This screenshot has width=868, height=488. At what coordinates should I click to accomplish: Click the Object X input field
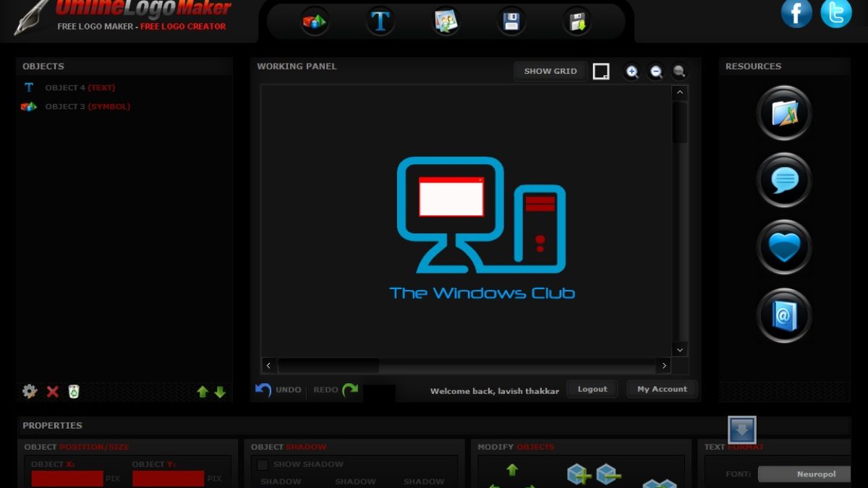[x=67, y=479]
